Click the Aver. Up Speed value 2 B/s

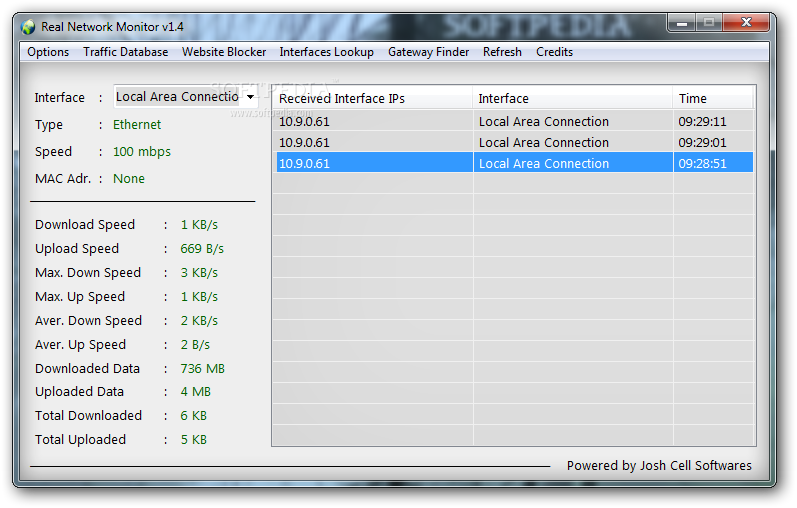pyautogui.click(x=195, y=344)
